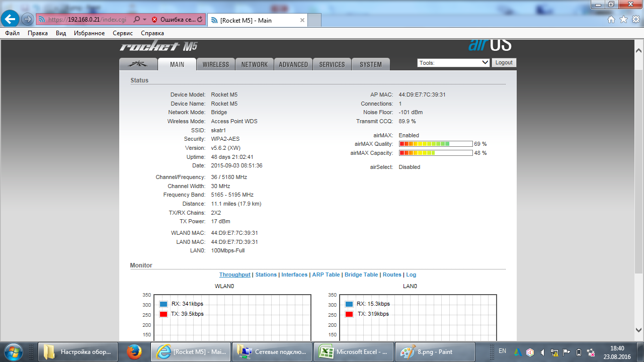
Task: Click the volume speaker tray icon
Action: pyautogui.click(x=542, y=352)
